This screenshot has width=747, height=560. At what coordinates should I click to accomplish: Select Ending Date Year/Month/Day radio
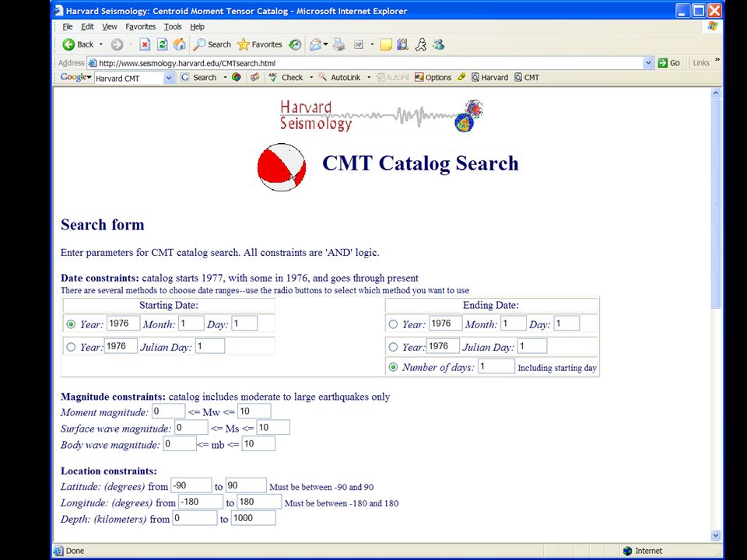point(393,324)
